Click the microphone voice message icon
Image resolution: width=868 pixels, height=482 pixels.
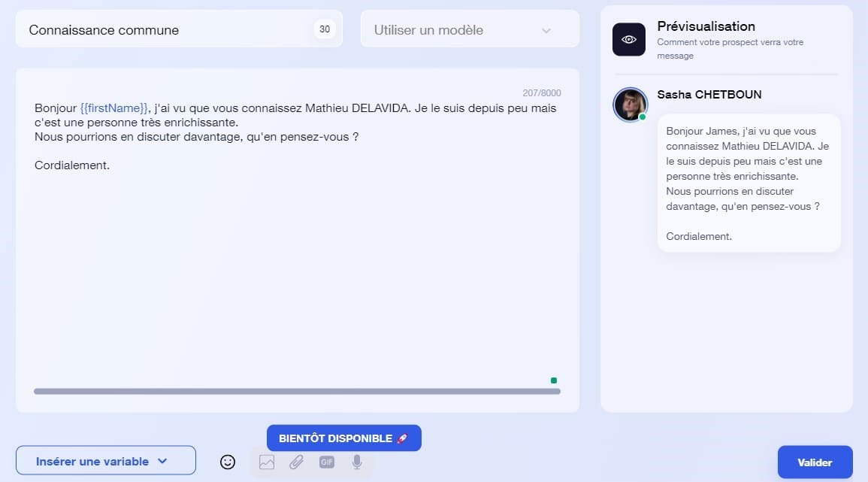coord(356,462)
